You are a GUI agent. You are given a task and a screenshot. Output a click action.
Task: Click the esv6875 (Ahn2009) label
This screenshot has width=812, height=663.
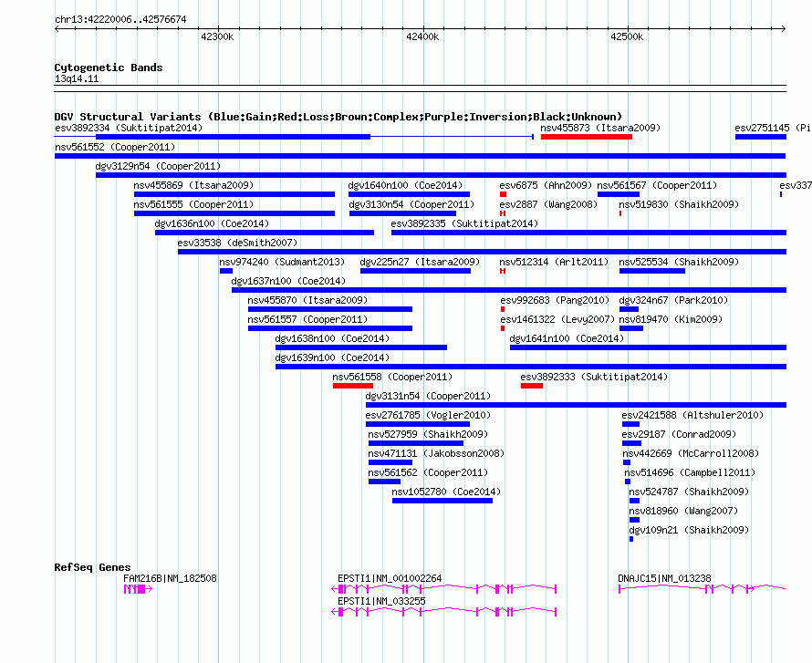(546, 185)
